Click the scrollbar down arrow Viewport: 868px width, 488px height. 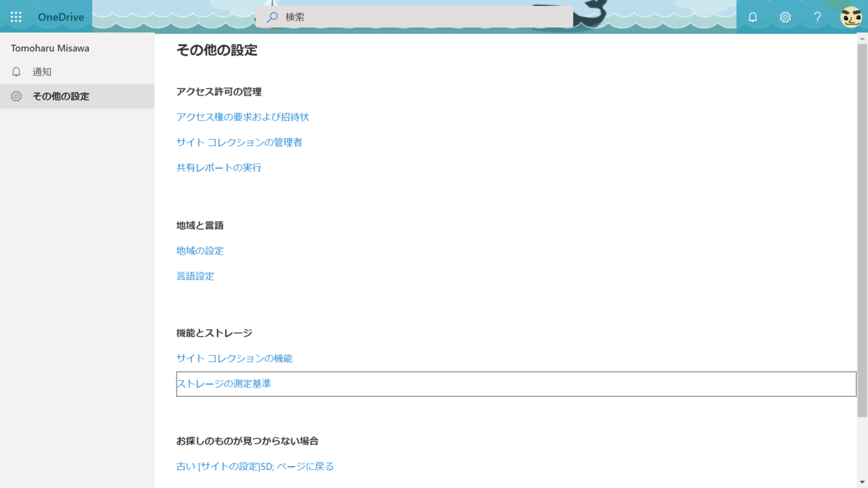tap(862, 482)
